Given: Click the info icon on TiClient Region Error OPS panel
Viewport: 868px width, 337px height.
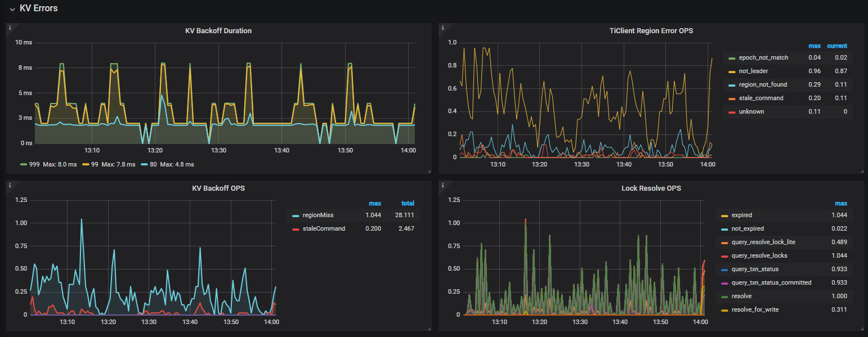Looking at the screenshot, I should (443, 27).
